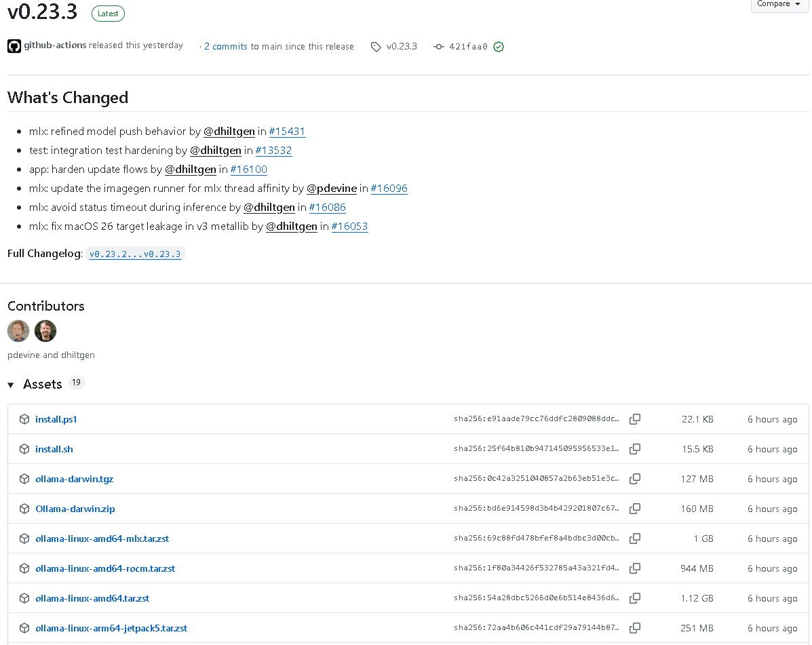812x645 pixels.
Task: Copy sha256 hash for ollama-linux-amd64-rocm.tar.zst
Action: (635, 568)
